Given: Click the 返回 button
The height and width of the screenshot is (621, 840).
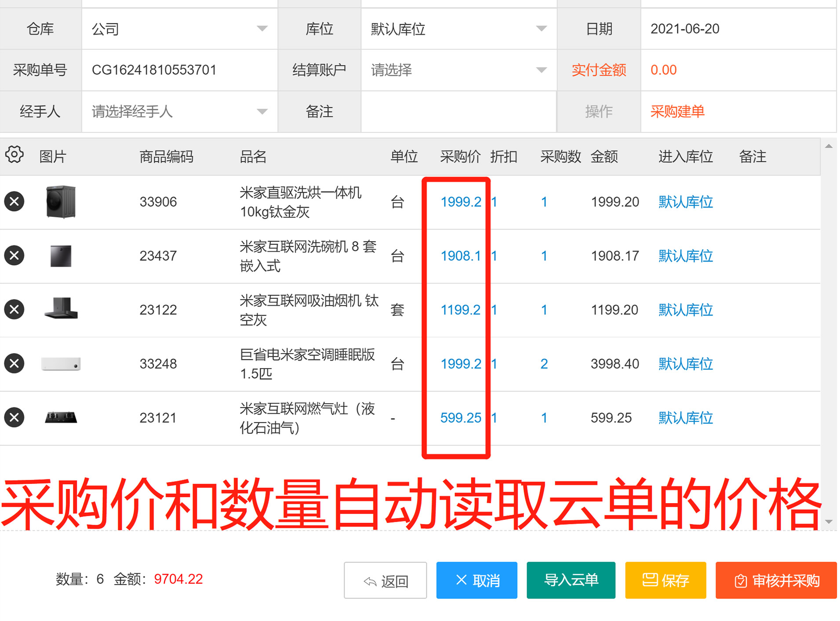Looking at the screenshot, I should (385, 581).
